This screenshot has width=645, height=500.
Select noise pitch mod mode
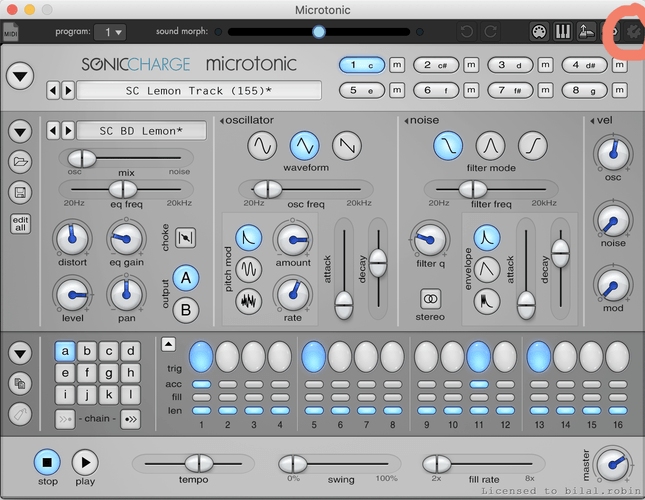tap(248, 301)
